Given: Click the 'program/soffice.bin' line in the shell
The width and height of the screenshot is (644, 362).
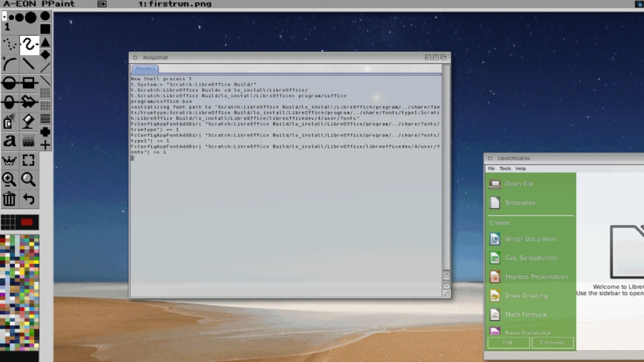Looking at the screenshot, I should pos(161,101).
